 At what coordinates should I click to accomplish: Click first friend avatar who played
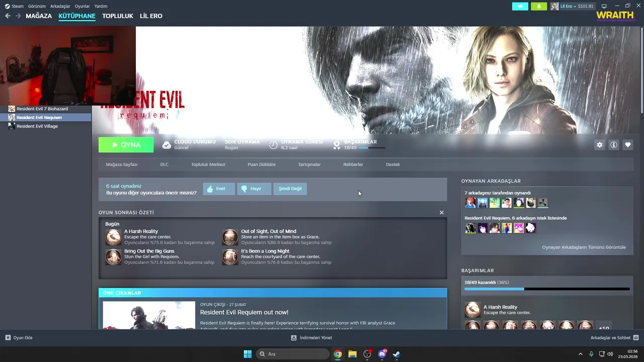(x=470, y=203)
